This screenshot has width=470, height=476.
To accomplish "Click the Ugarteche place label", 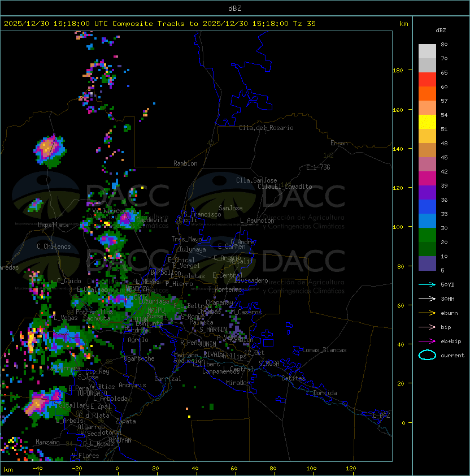I will [x=140, y=358].
